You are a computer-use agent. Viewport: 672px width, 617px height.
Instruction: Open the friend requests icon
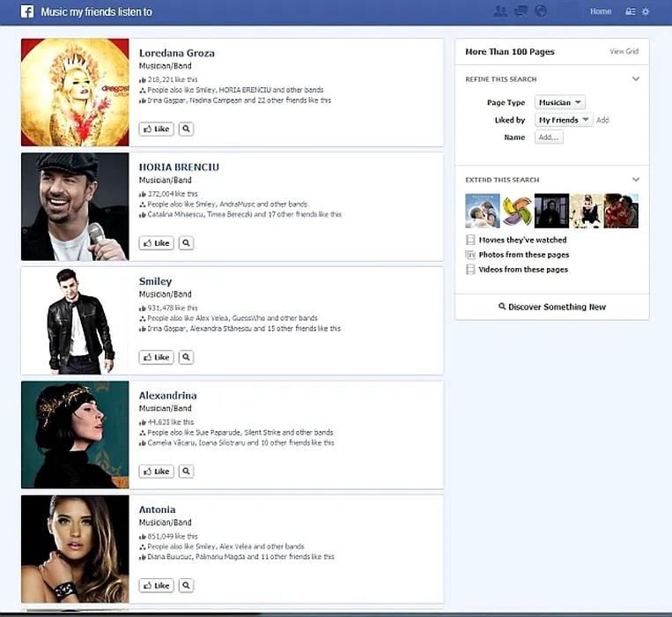(x=500, y=11)
